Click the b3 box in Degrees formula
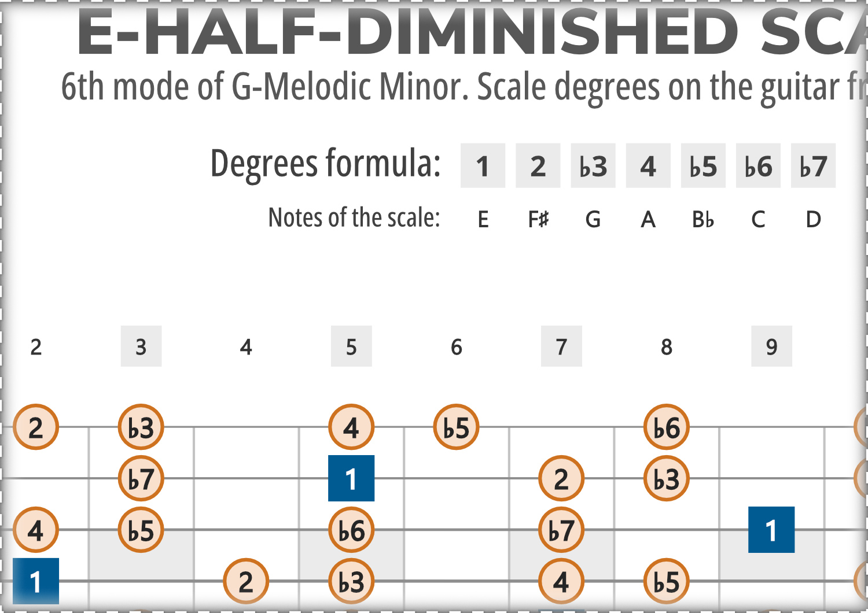Viewport: 868px width, 613px height. pos(593,166)
